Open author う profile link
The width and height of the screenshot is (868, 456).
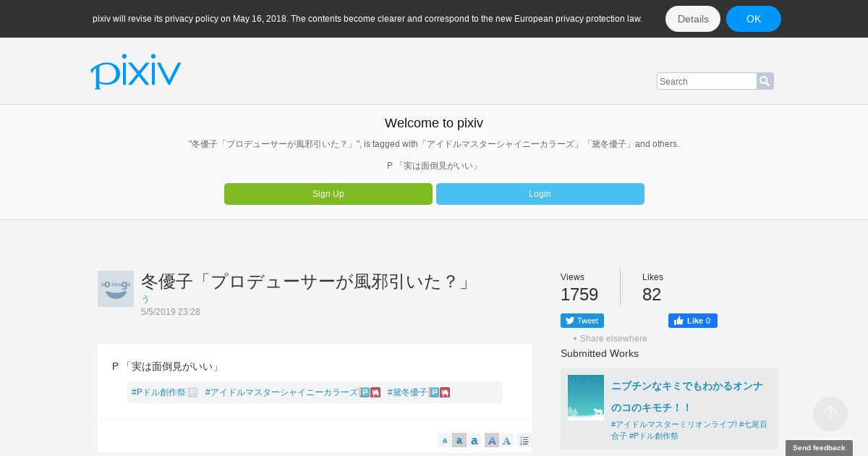(x=145, y=299)
